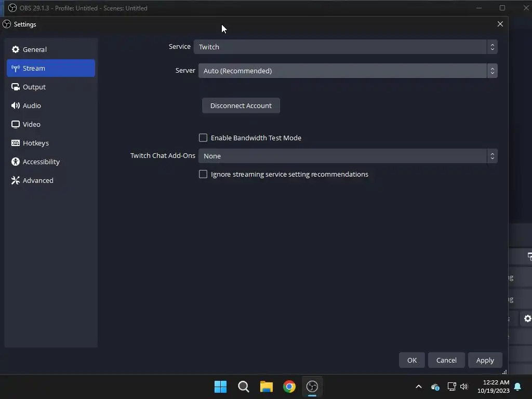
Task: Switch to the Video settings section
Action: [51, 124]
